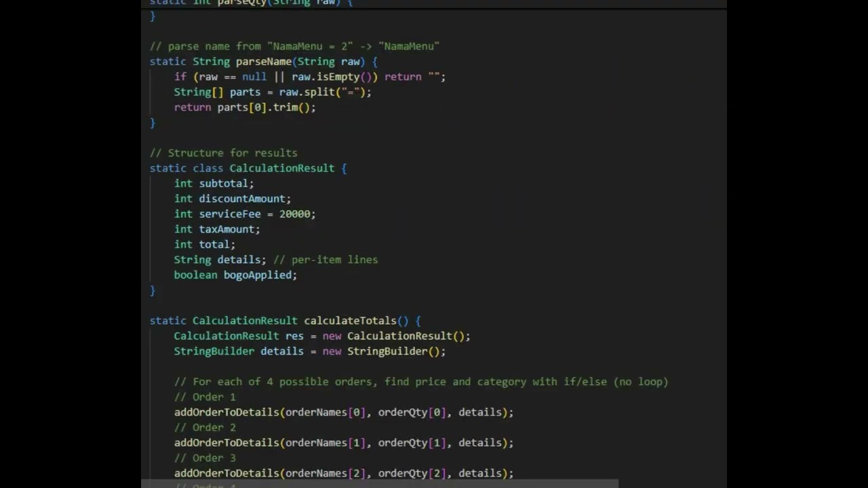868x488 pixels.
Task: Click the comment about parsing name from "NamaMenu = 2"
Action: coord(294,46)
